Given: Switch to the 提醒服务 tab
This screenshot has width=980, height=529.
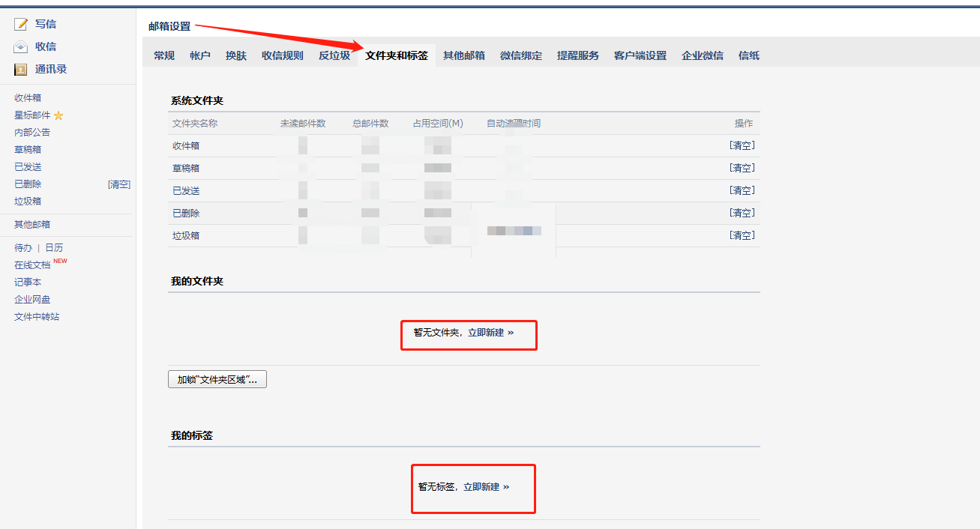Looking at the screenshot, I should (578, 55).
